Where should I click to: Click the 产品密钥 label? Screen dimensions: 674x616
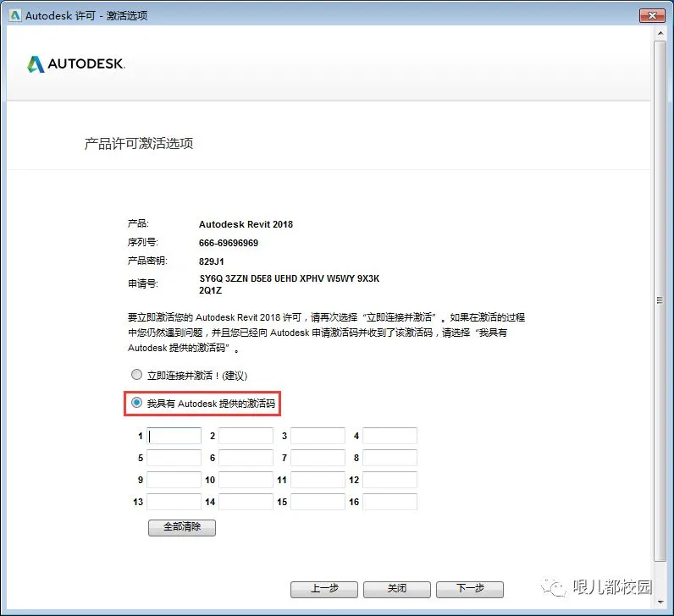coord(147,261)
